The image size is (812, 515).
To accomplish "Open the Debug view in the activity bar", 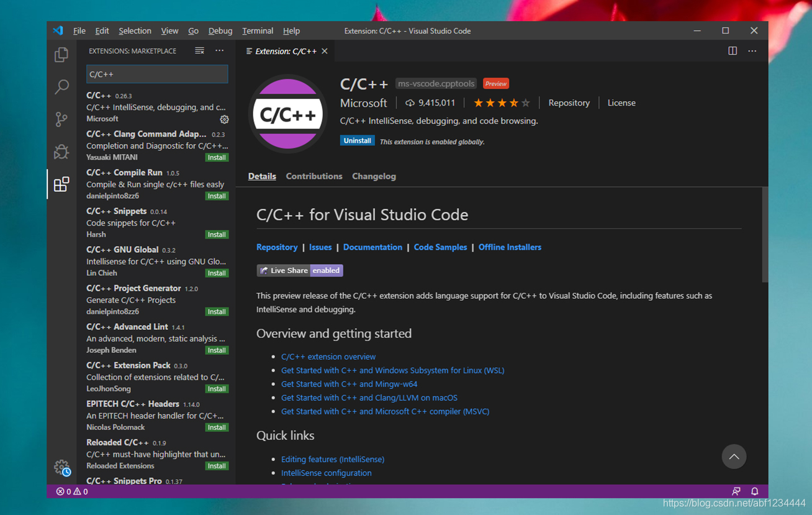I will tap(61, 152).
